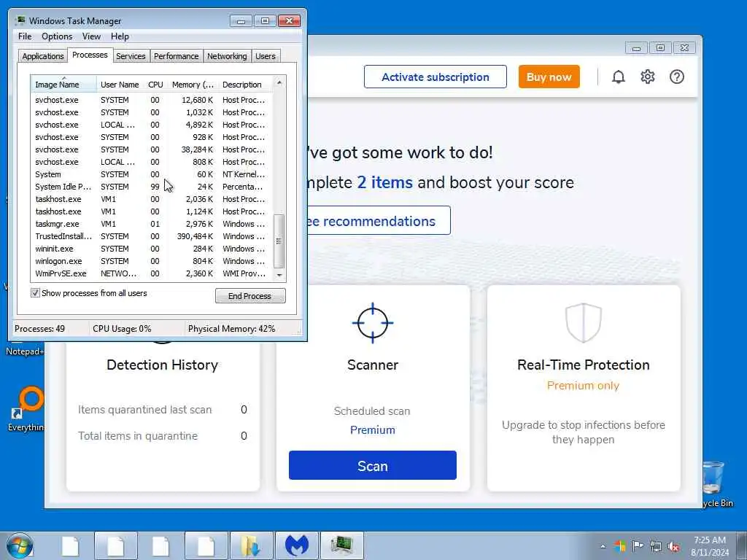Open the Windows Start menu

coord(20,546)
